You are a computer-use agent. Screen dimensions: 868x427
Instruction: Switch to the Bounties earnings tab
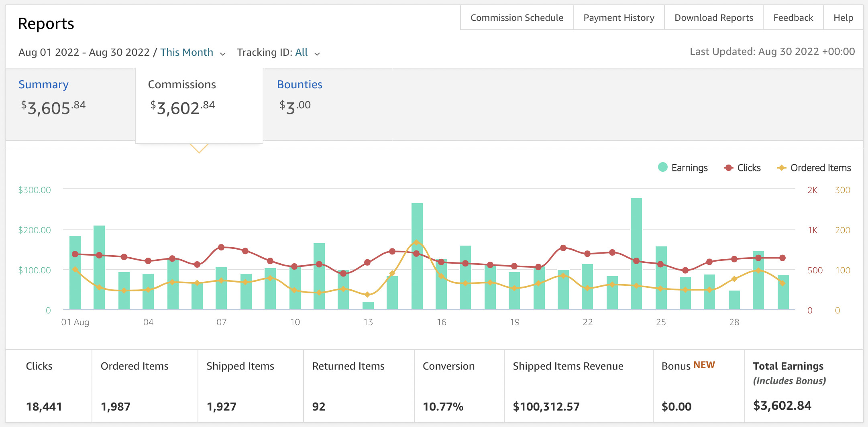(x=300, y=84)
